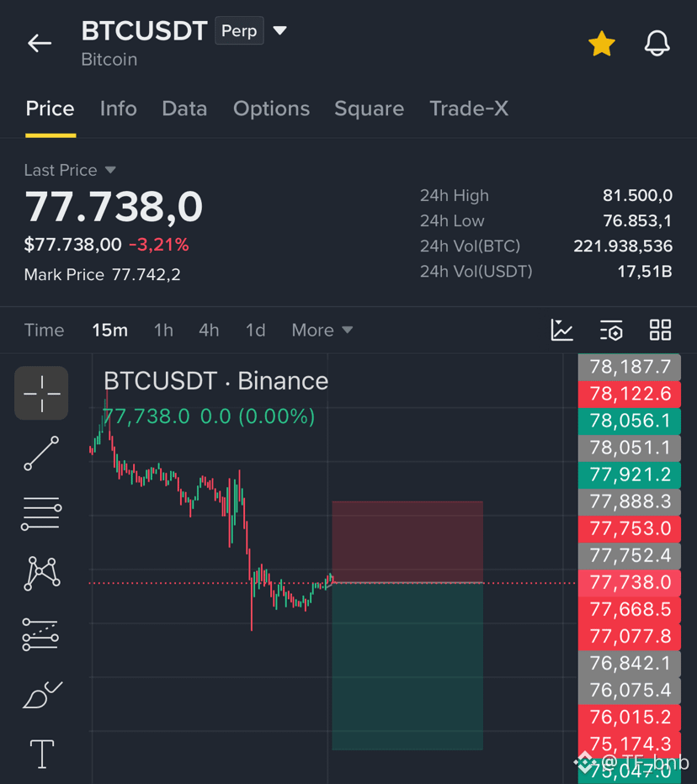Image resolution: width=697 pixels, height=784 pixels.
Task: Switch to the Data tab
Action: pos(184,109)
